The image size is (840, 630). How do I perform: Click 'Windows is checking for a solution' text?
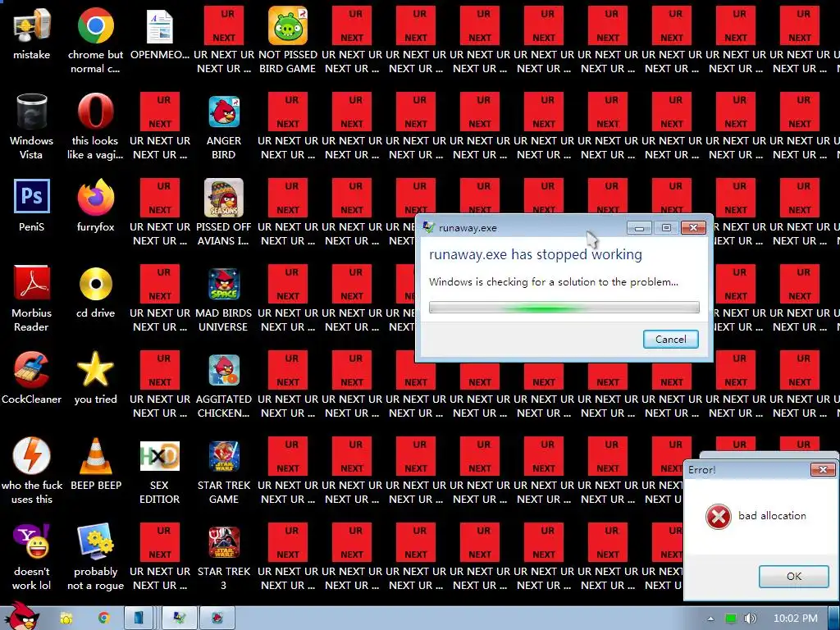[554, 282]
